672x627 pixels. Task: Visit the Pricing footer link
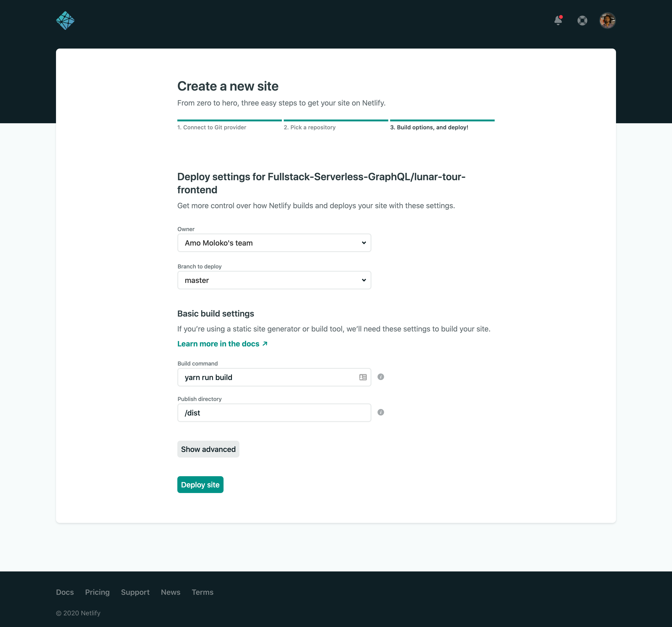97,592
